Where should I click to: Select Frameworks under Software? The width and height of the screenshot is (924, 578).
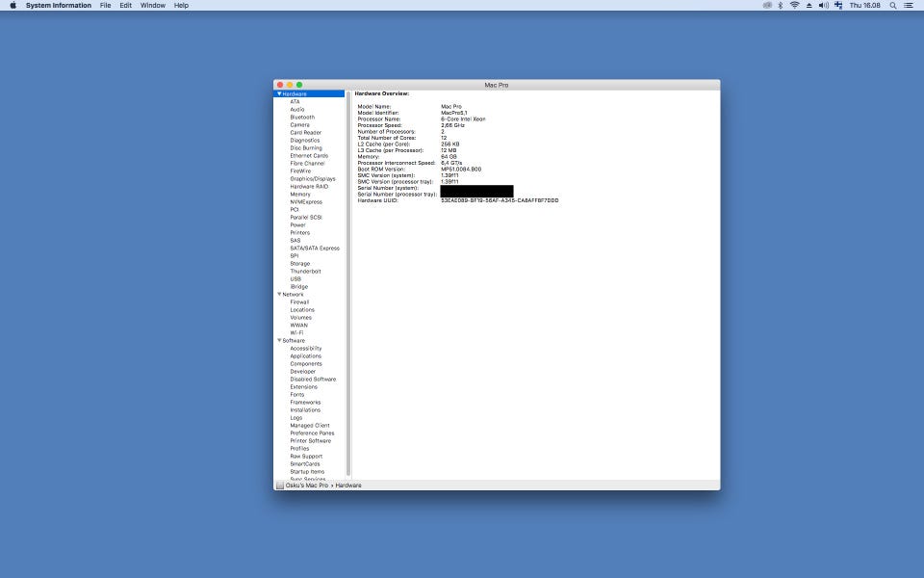pyautogui.click(x=305, y=403)
